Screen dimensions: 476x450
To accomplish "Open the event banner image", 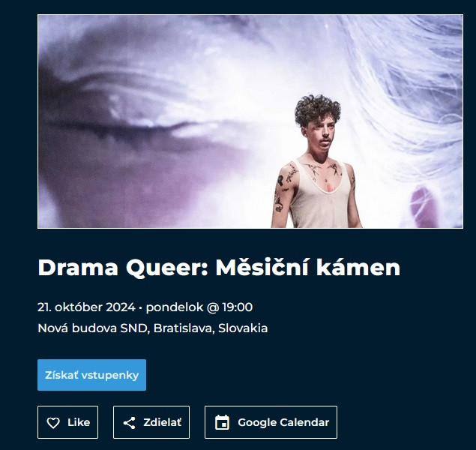I will [250, 121].
